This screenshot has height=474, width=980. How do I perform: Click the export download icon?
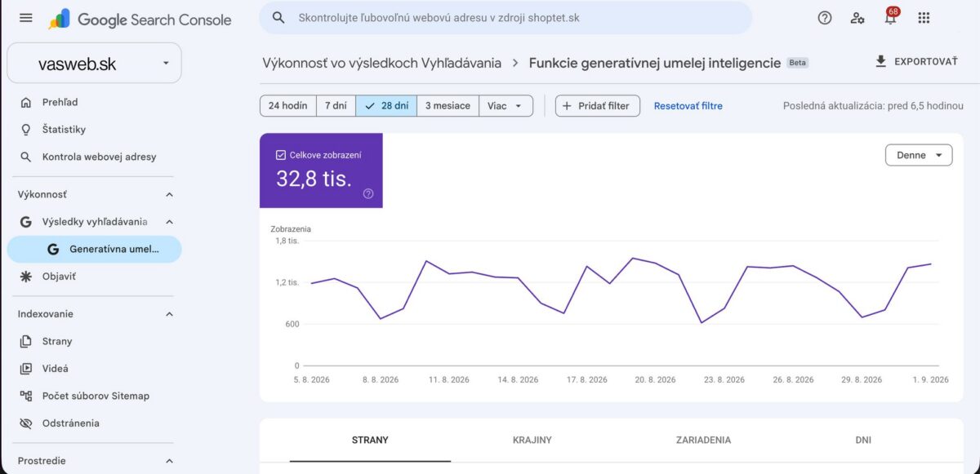880,61
